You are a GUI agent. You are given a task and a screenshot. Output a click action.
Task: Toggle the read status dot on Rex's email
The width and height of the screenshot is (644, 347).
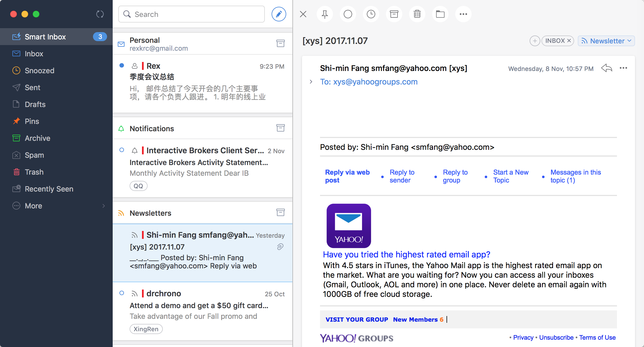[x=122, y=66]
